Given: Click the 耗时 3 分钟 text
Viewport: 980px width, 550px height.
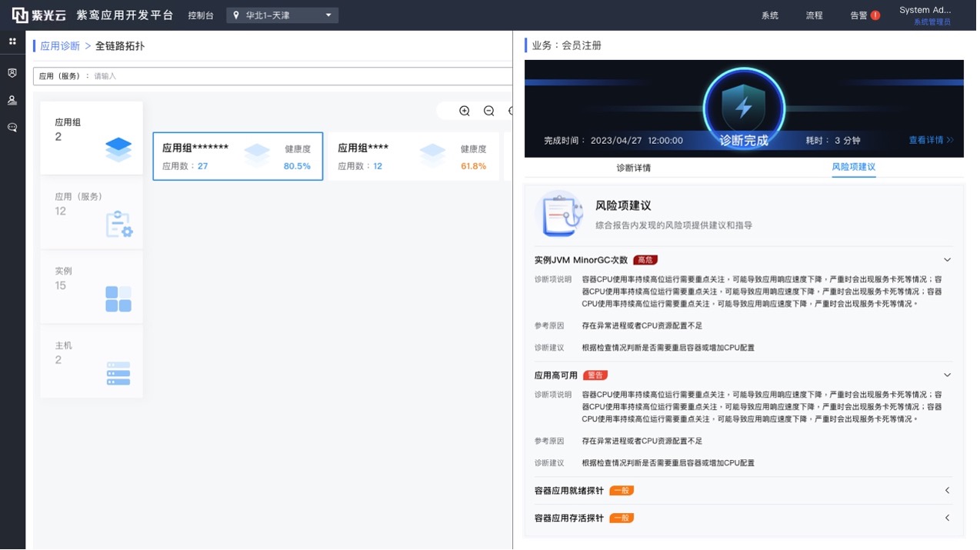Looking at the screenshot, I should point(836,142).
